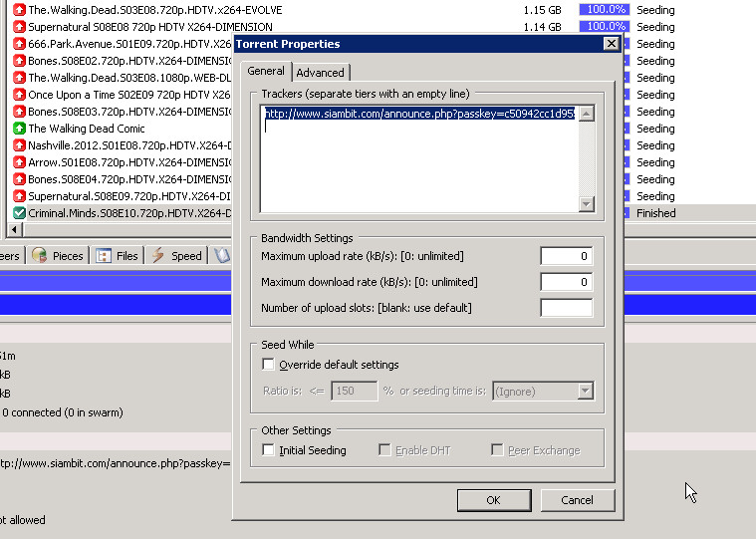Image resolution: width=756 pixels, height=539 pixels.
Task: Click 100.0% progress bar of The.Walking.Dead.S03E08.720p
Action: coord(605,9)
